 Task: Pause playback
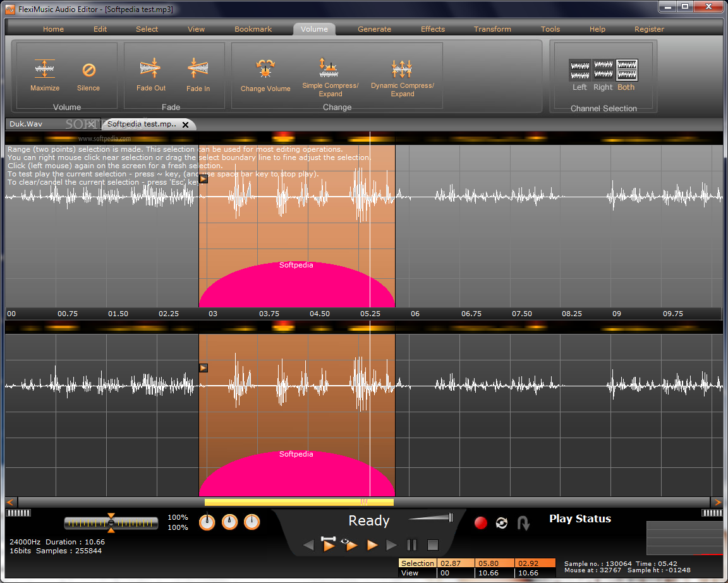tap(411, 545)
